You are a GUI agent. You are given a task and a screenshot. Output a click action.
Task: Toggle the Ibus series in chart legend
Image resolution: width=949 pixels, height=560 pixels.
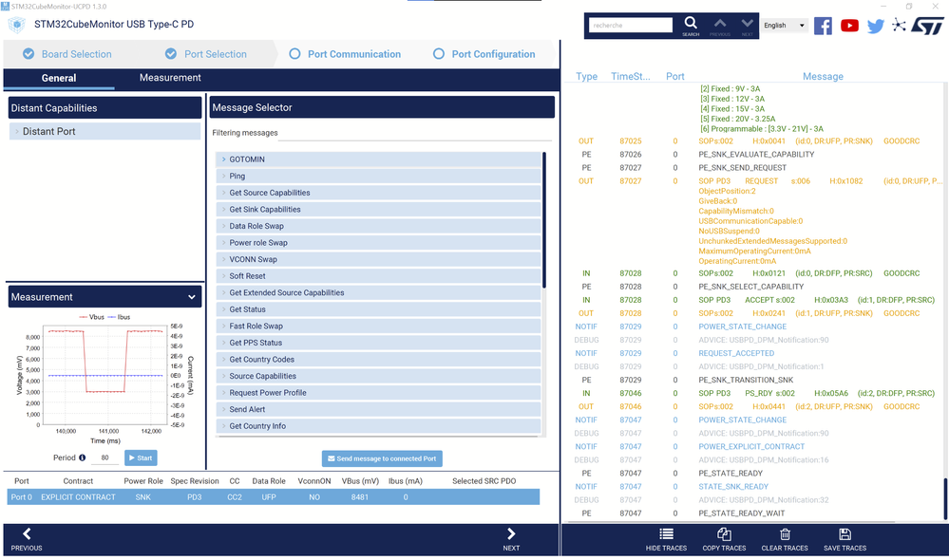(120, 317)
